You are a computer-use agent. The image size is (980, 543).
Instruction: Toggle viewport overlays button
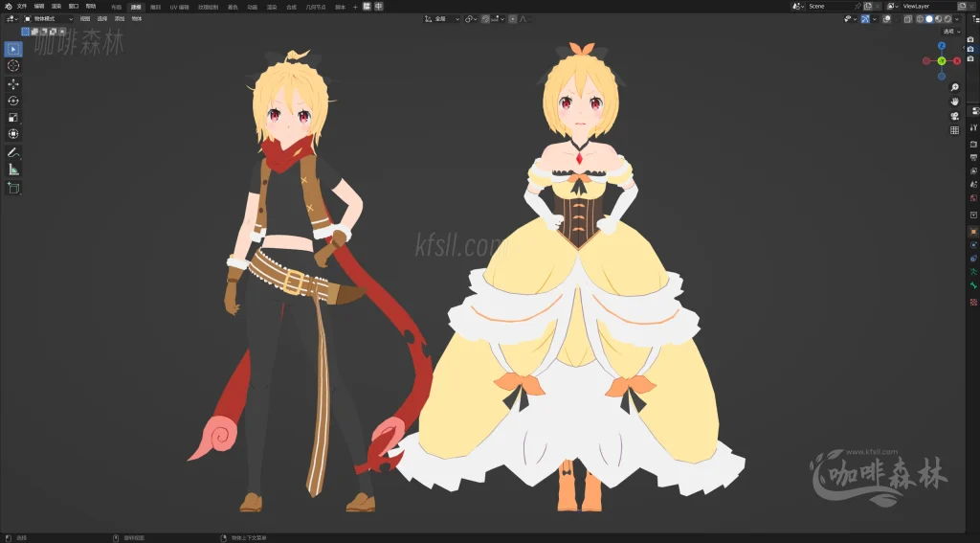(x=886, y=19)
